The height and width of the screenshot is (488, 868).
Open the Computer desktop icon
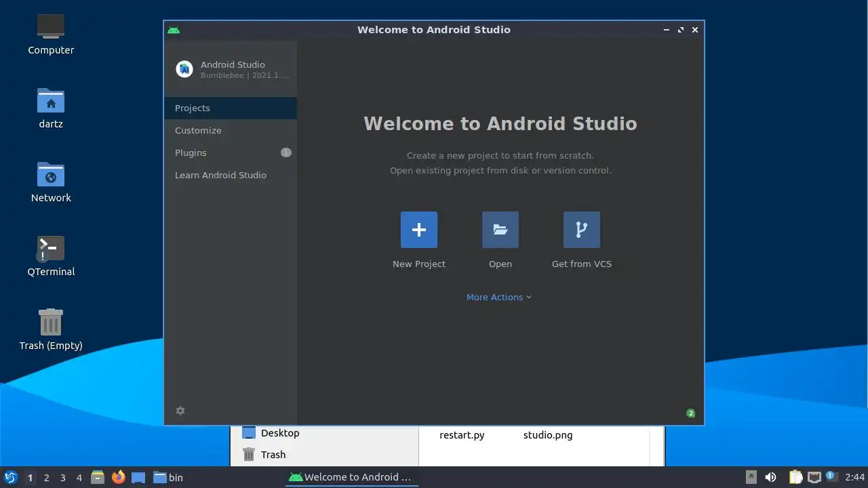click(51, 26)
